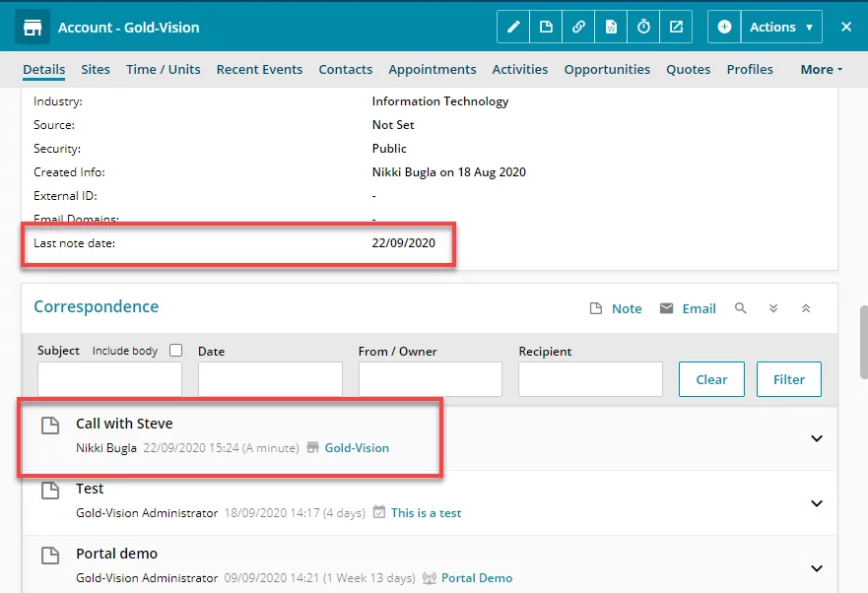Add a new Note in Correspondence
Viewport: 868px width, 593px height.
coord(627,308)
